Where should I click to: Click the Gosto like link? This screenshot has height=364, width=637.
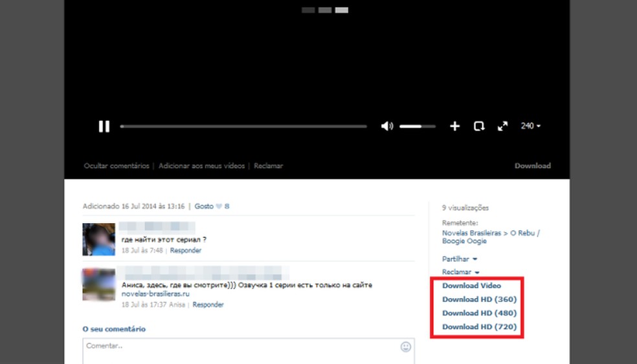click(x=204, y=206)
